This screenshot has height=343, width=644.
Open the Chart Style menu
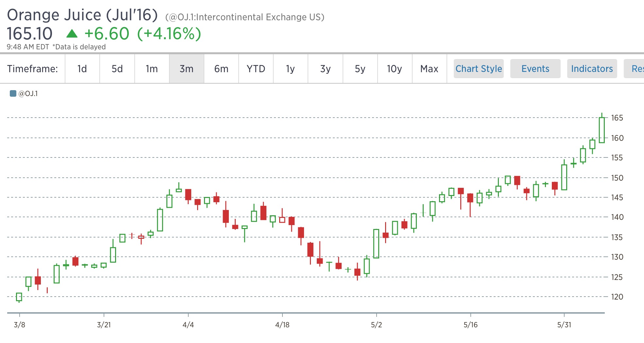click(x=478, y=69)
